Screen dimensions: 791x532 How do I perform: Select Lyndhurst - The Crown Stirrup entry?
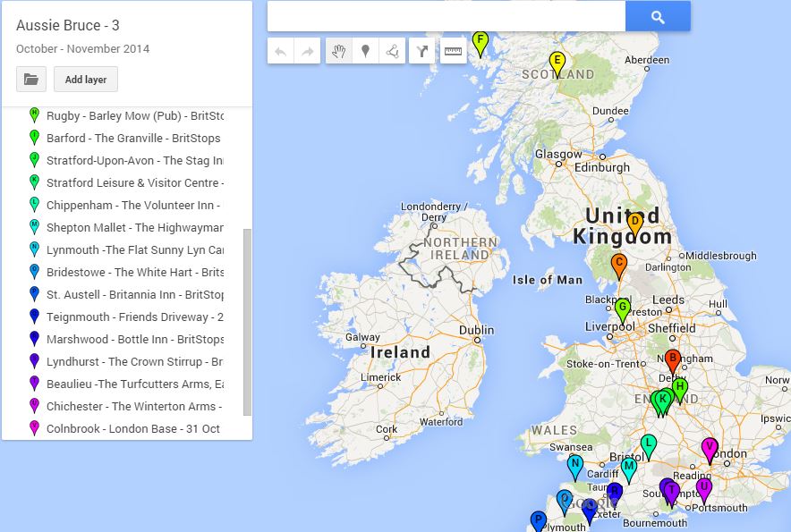[134, 362]
